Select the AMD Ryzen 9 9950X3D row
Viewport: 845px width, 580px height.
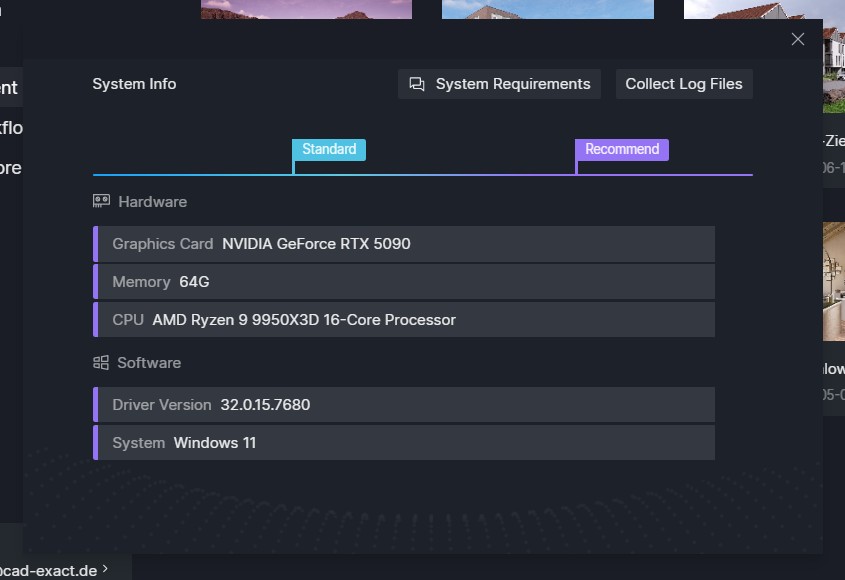tap(404, 320)
